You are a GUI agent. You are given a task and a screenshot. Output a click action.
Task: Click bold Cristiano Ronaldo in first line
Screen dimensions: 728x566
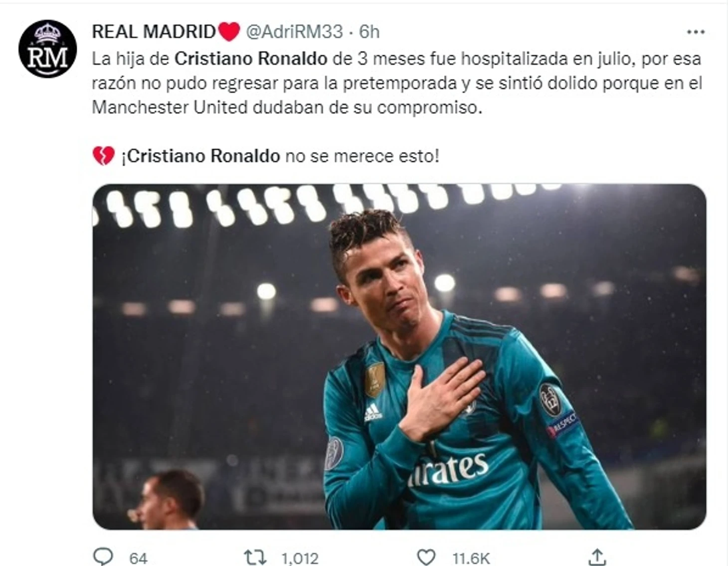click(251, 59)
